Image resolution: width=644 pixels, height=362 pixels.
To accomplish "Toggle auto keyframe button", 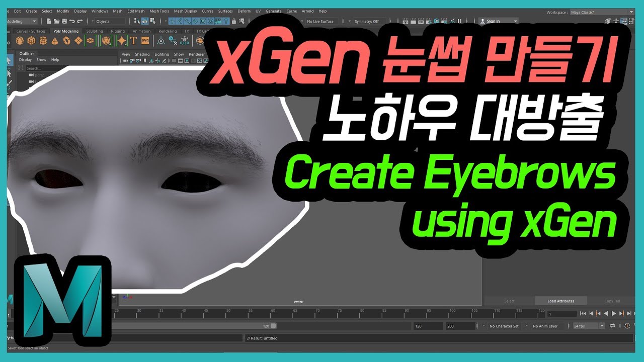I will tap(627, 326).
